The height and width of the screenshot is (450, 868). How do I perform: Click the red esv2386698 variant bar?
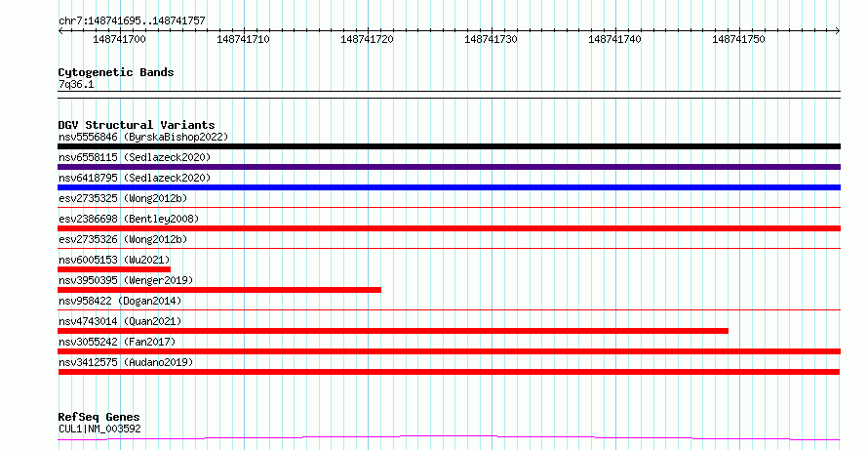point(449,228)
